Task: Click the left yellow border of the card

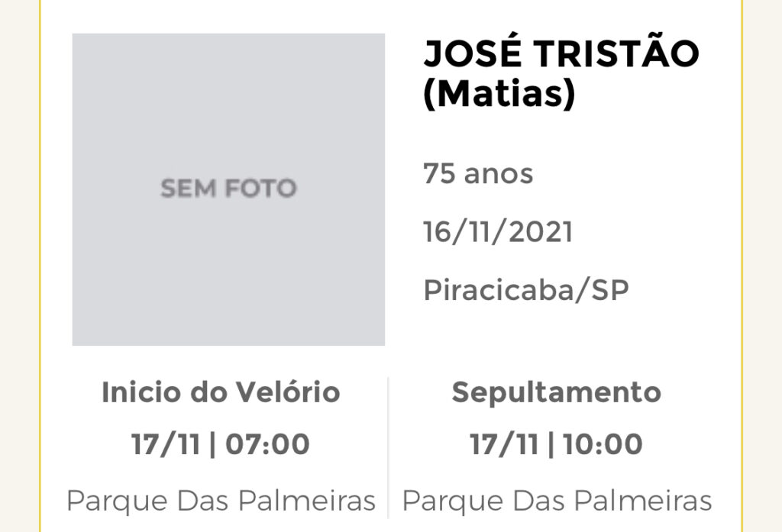Action: point(40,266)
